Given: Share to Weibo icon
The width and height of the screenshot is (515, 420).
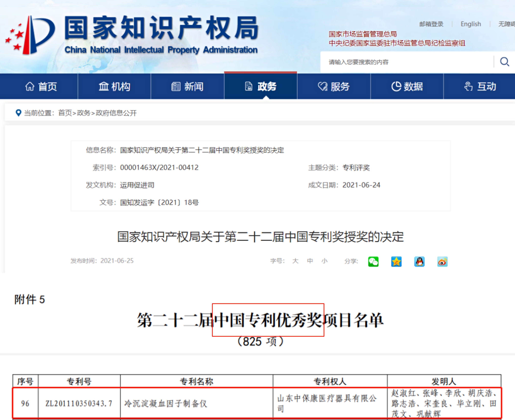Looking at the screenshot, I should [442, 262].
